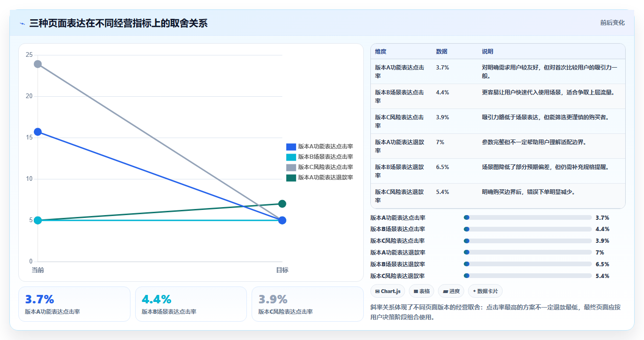Click the Chart.js chip
The width and height of the screenshot is (644, 340).
click(388, 291)
